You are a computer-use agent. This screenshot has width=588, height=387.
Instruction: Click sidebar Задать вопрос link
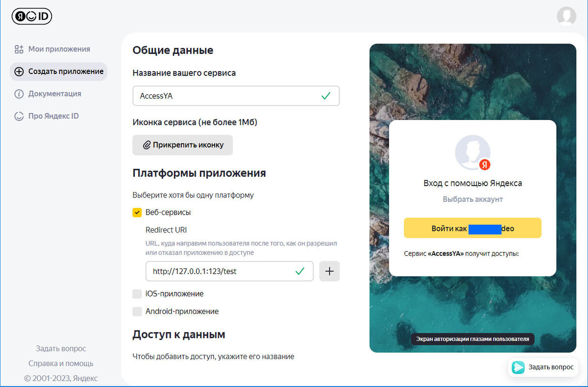pos(61,348)
